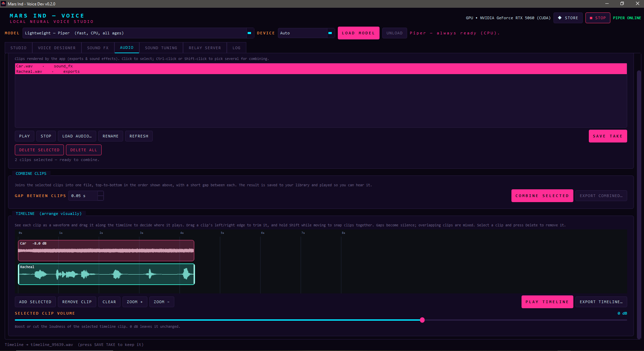
Task: Open the DEVICE dropdown arrow
Action: click(x=330, y=33)
